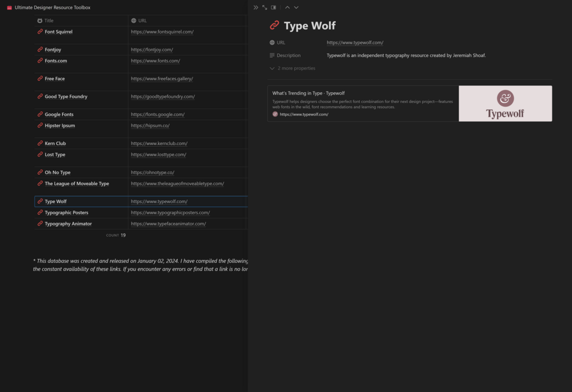Click the database creation footnote text
Image resolution: width=572 pixels, height=392 pixels.
click(x=141, y=265)
